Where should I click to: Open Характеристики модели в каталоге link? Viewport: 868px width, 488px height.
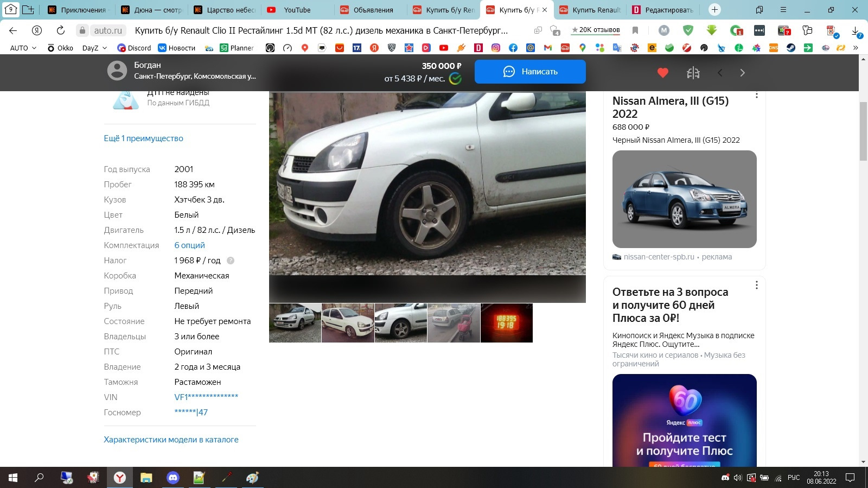(x=171, y=440)
